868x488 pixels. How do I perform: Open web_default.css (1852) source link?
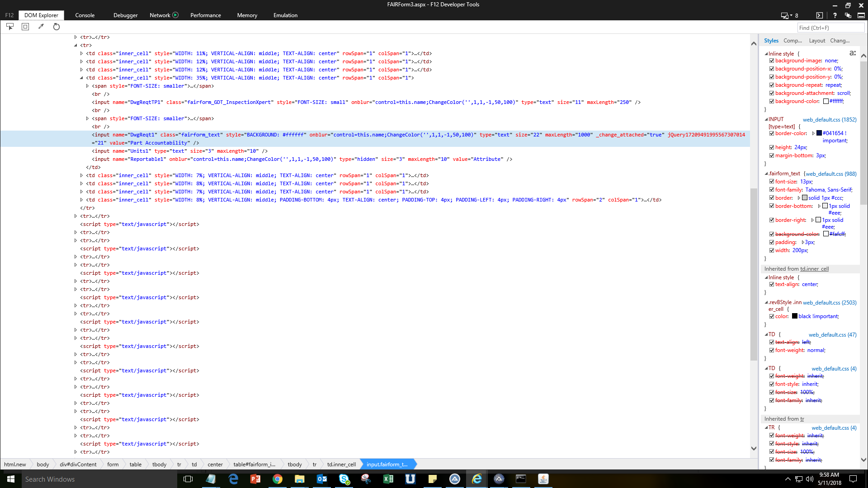(x=830, y=120)
